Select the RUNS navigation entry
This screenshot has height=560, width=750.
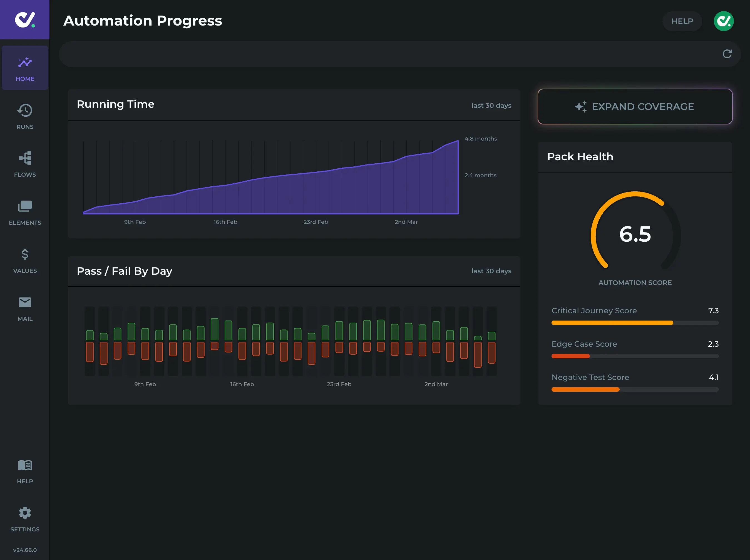pos(25,117)
